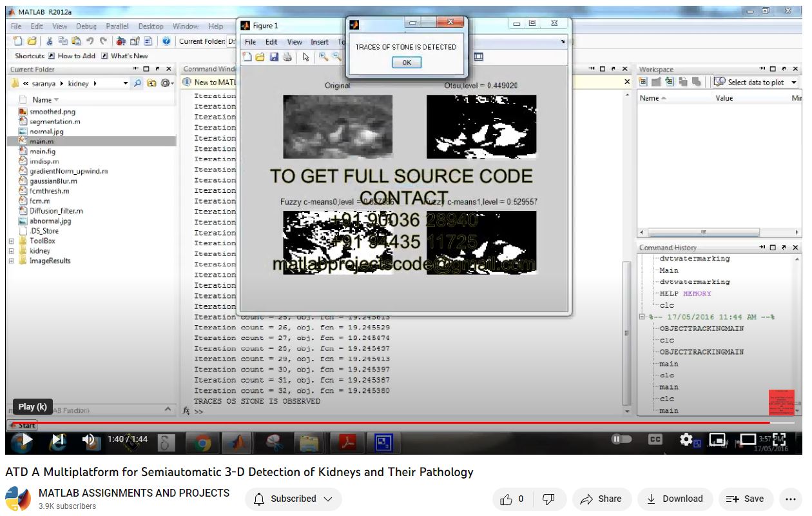Toggle the autoplay switch in player
Image resolution: width=812 pixels, height=516 pixels.
point(621,440)
